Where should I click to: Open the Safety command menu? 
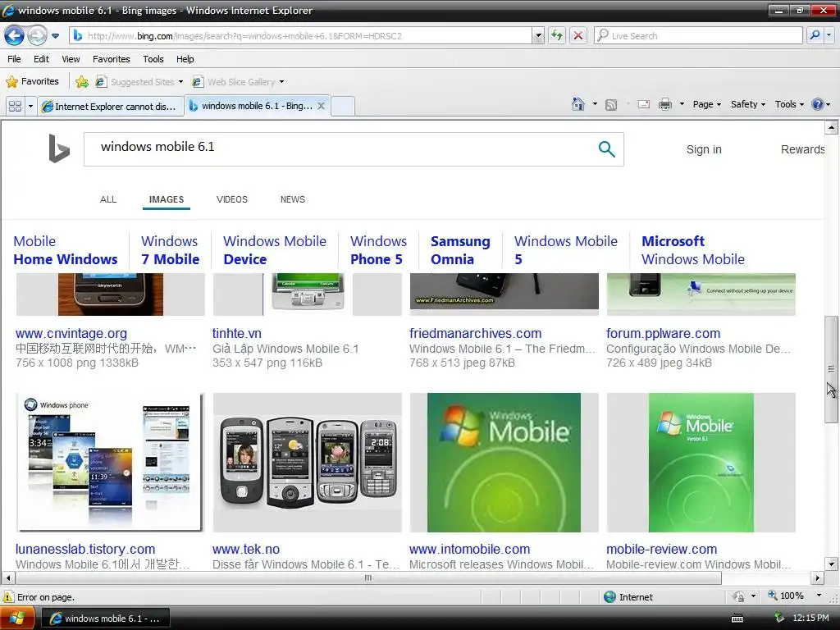tap(748, 104)
